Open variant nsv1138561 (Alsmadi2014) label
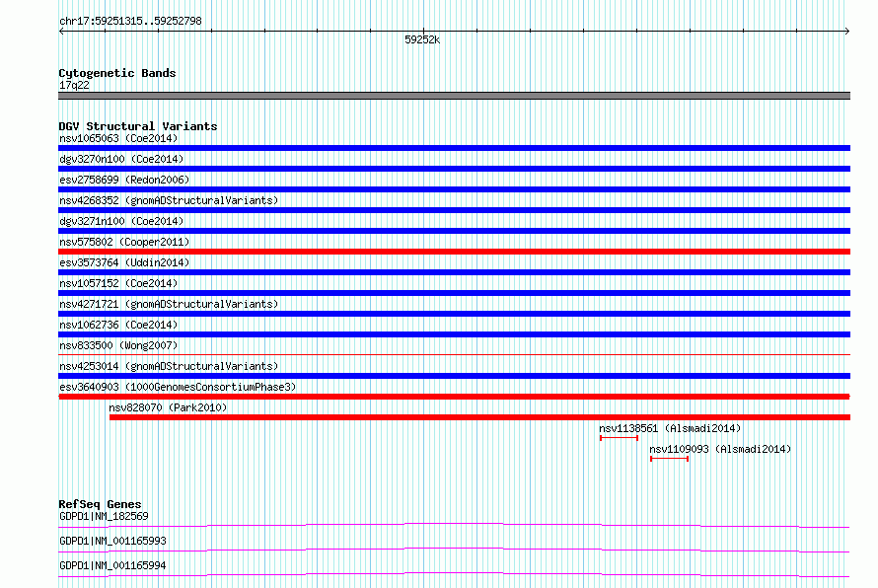 (x=670, y=428)
